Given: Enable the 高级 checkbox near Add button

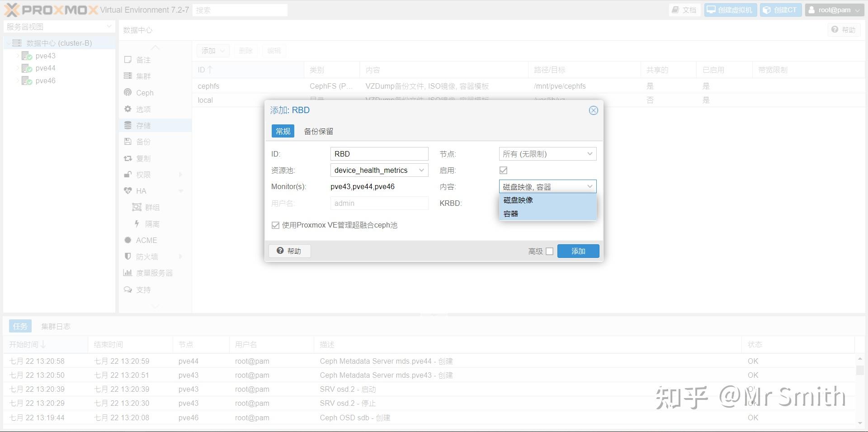Looking at the screenshot, I should point(549,251).
